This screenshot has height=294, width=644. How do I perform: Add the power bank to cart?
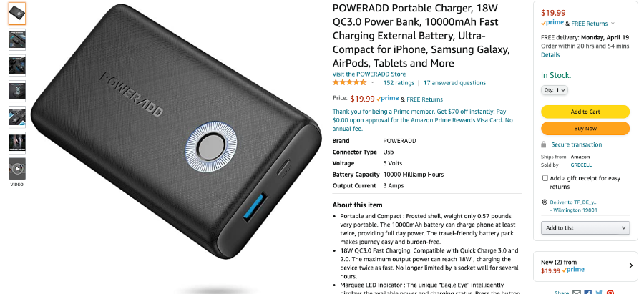(x=585, y=112)
